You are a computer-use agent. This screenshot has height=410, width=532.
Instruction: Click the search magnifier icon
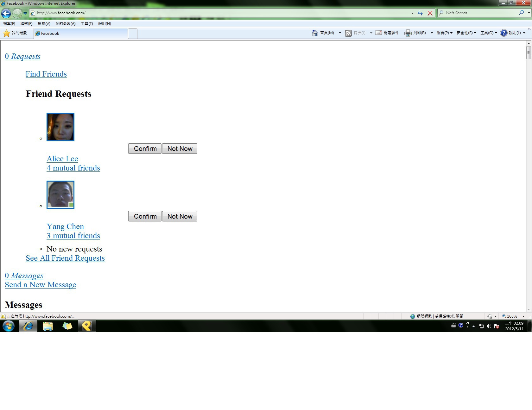click(521, 13)
